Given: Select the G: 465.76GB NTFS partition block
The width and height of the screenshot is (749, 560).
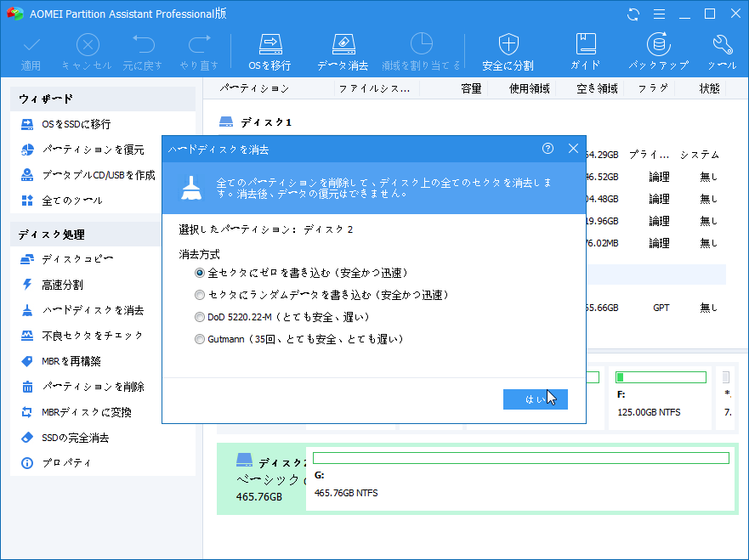Looking at the screenshot, I should click(520, 478).
